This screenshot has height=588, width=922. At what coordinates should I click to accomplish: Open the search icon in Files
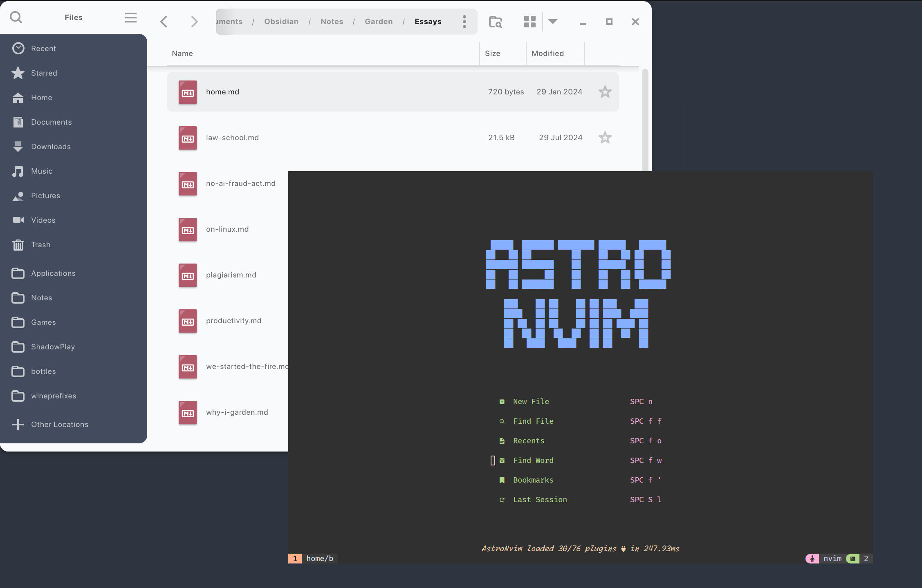point(16,17)
